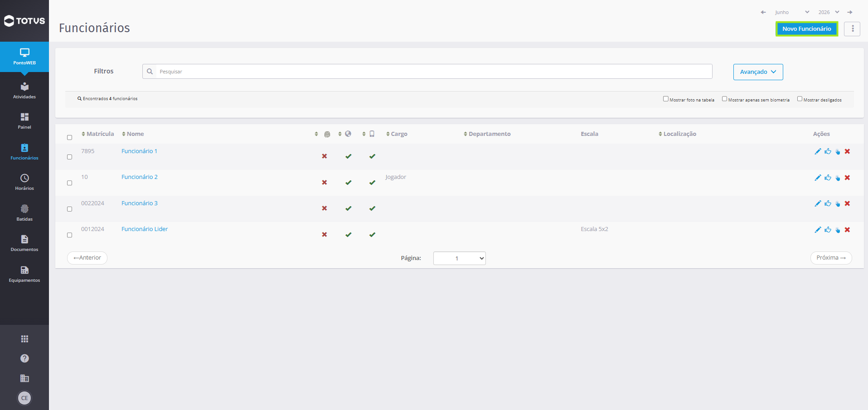Click the Jogador cargo cell
This screenshot has width=868, height=410.
(x=396, y=177)
